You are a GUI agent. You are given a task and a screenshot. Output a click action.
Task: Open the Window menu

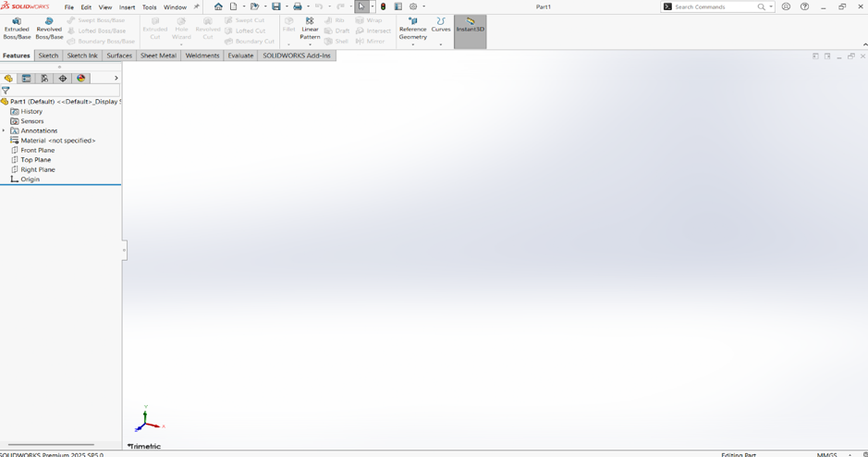[175, 7]
